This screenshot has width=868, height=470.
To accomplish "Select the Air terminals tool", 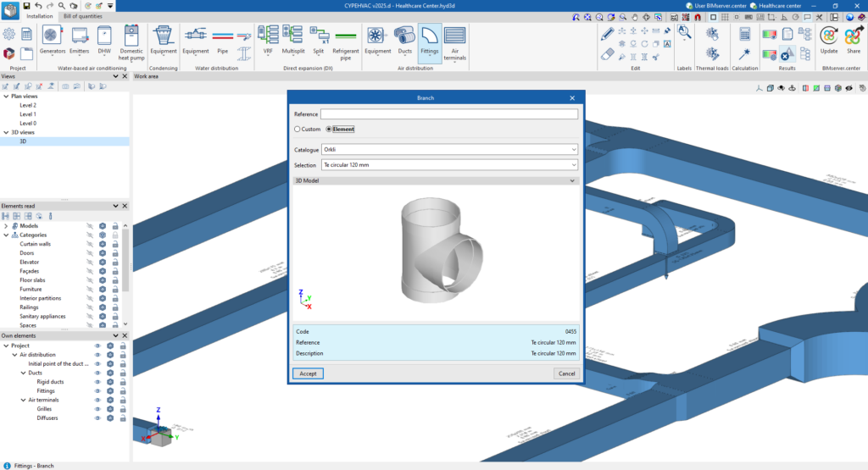I will [x=454, y=42].
